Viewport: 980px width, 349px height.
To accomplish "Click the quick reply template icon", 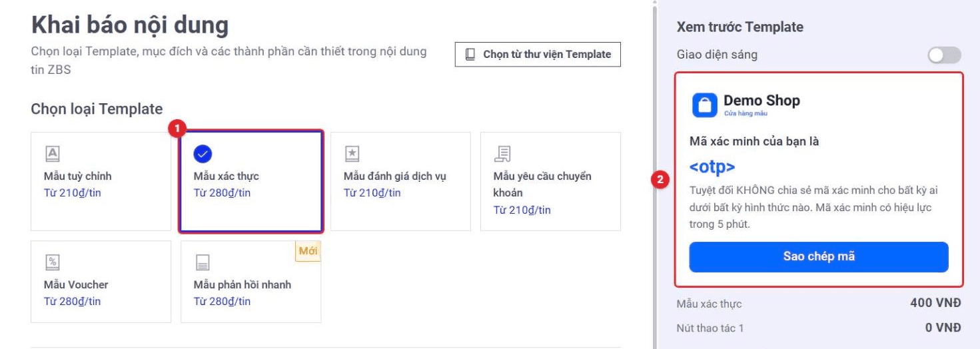I will coord(203,262).
